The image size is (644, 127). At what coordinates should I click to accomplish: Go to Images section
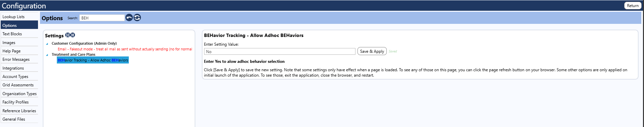coord(20,43)
